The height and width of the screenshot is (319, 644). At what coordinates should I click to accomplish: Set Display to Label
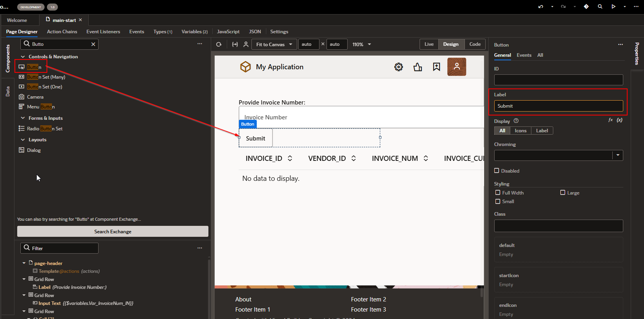[x=542, y=131]
